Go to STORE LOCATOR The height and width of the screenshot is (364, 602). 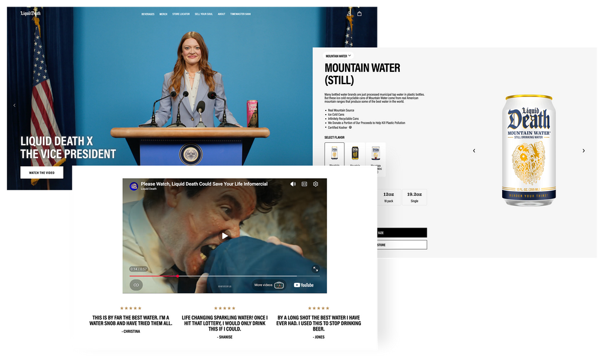pyautogui.click(x=181, y=14)
